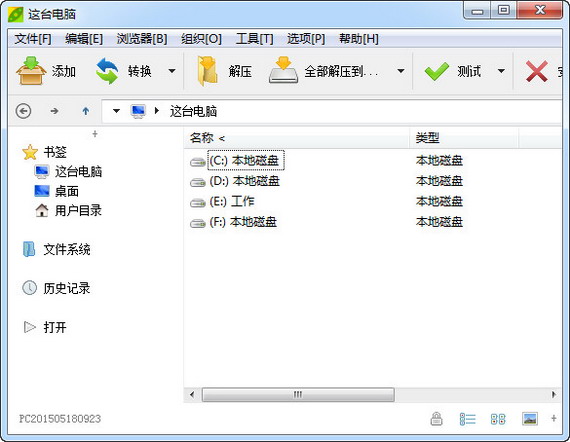Open the 选项[P] menu

click(x=306, y=39)
